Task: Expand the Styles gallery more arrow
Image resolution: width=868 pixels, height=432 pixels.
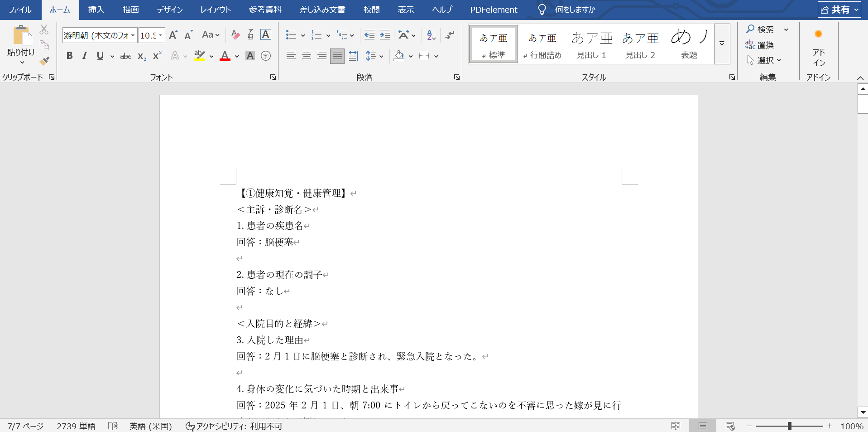Action: [722, 44]
